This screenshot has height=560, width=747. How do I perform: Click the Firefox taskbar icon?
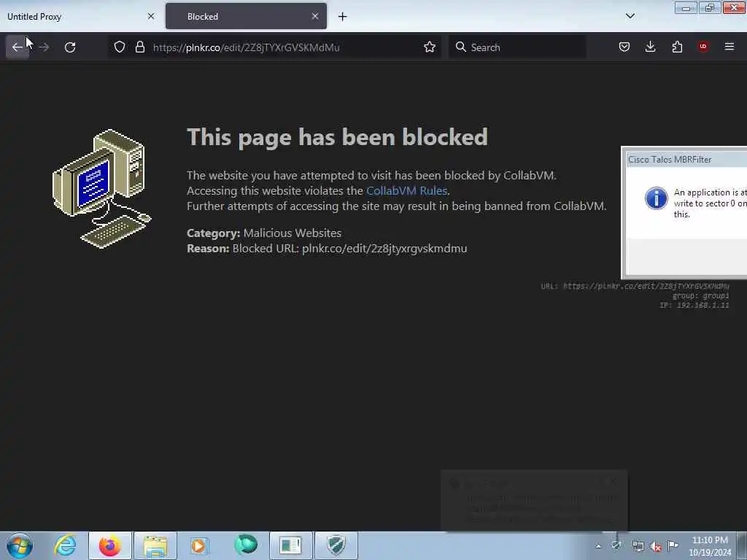[x=109, y=545]
